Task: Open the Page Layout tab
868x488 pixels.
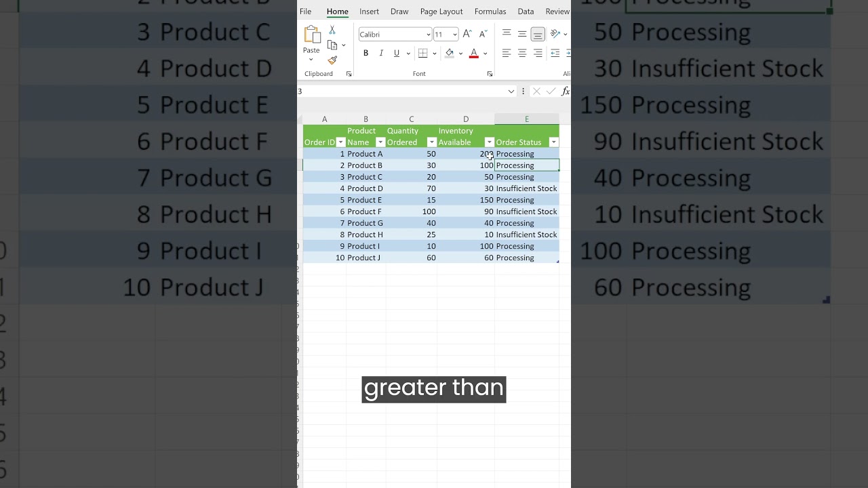Action: (x=441, y=12)
